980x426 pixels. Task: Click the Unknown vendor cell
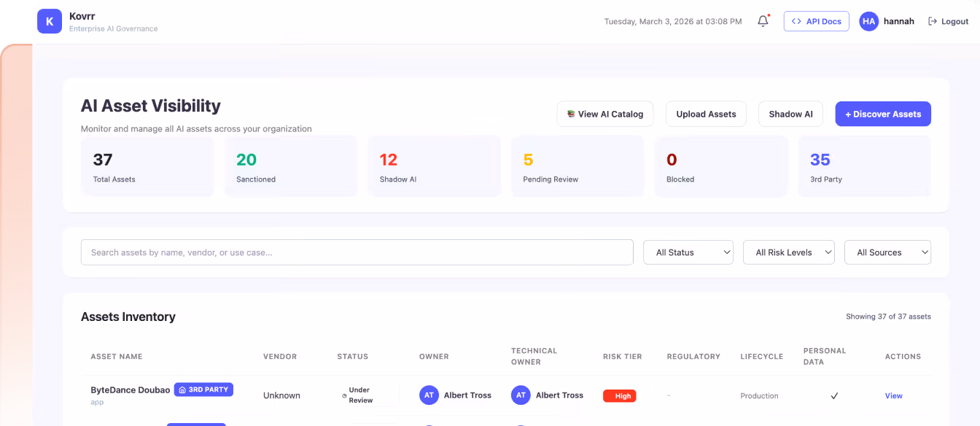[281, 395]
